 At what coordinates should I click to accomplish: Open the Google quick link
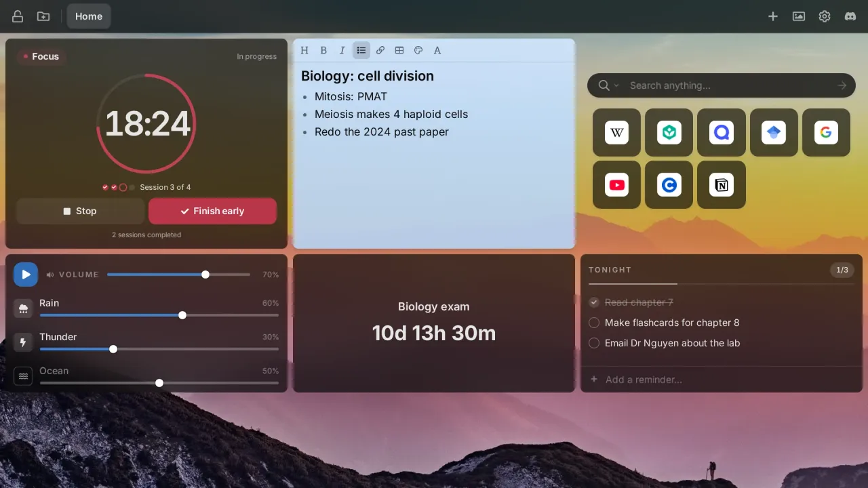coord(826,133)
